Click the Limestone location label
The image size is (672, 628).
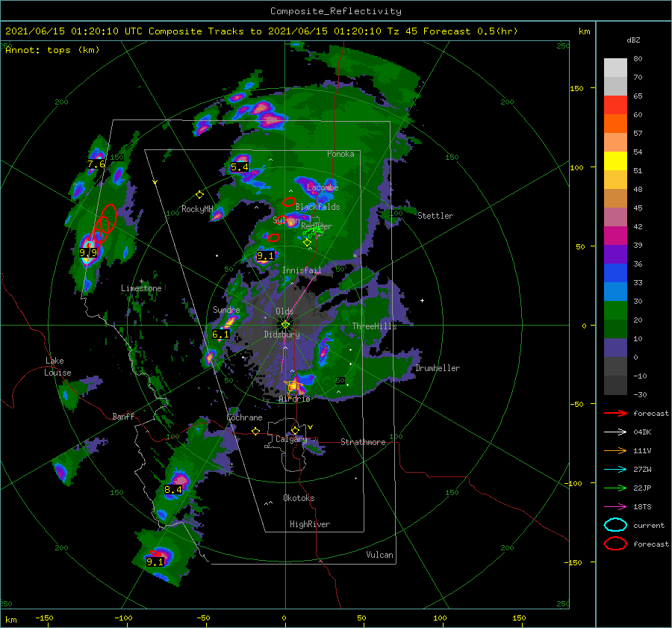[141, 288]
